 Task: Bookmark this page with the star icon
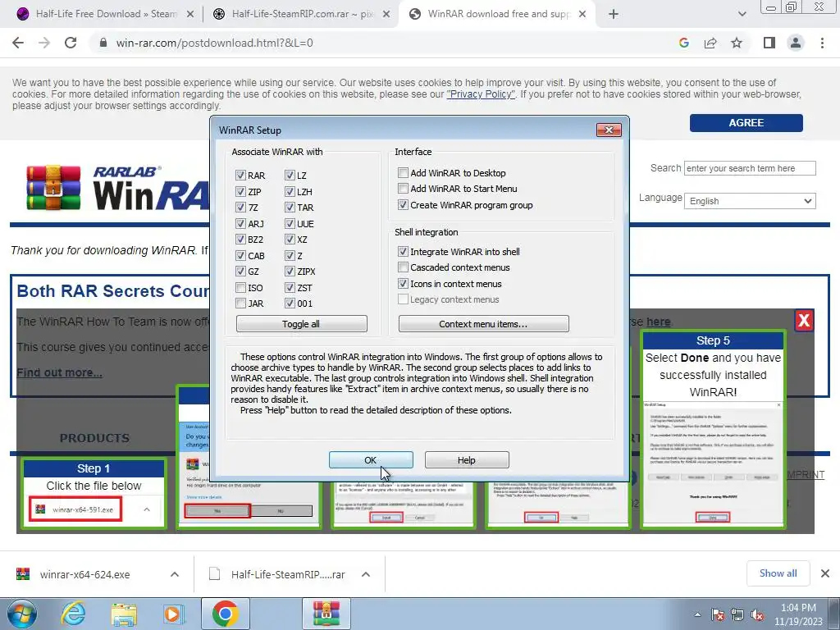click(737, 43)
